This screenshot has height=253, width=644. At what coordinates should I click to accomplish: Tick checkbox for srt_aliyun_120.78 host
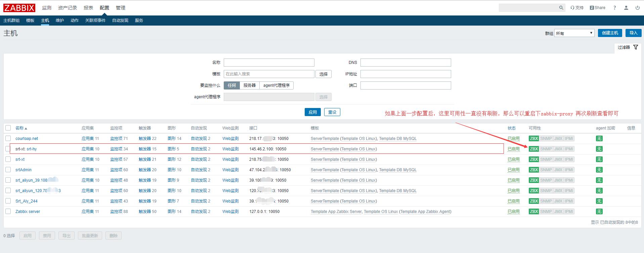tap(8, 190)
